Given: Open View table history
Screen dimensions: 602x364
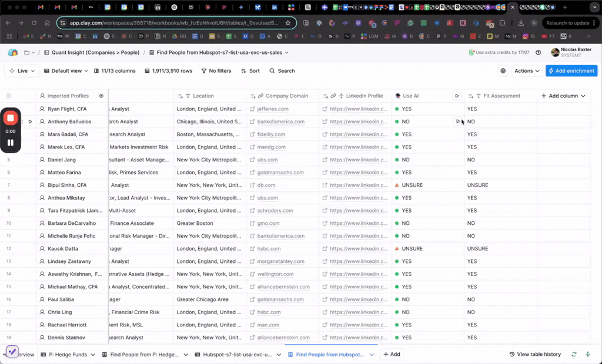Looking at the screenshot, I should point(535,355).
